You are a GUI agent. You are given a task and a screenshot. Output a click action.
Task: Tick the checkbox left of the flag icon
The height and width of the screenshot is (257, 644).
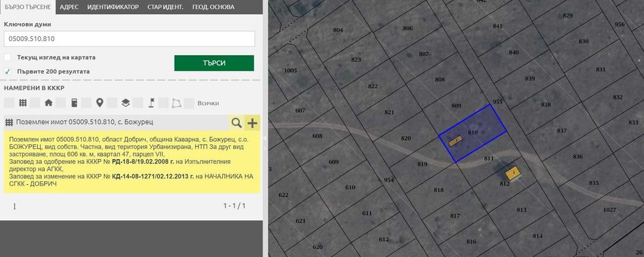click(138, 103)
